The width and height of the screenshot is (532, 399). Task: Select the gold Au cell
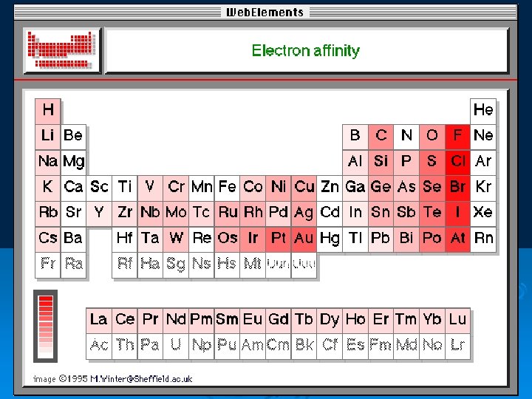pos(304,239)
